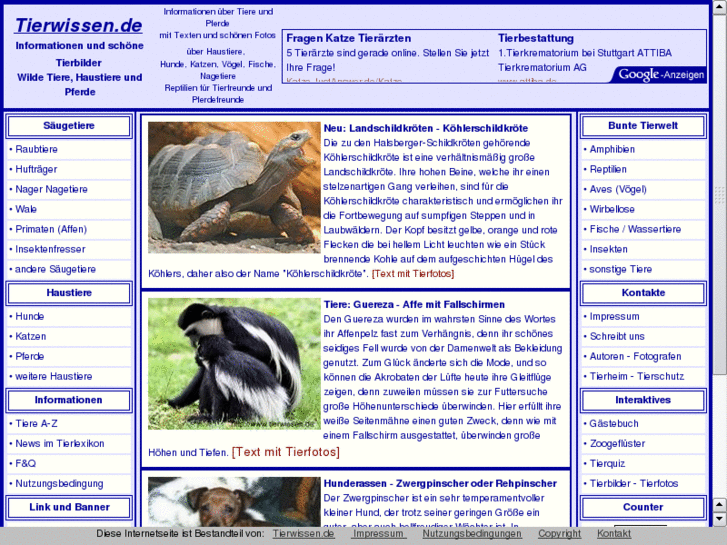727x545 pixels.
Task: Go to andere Säugetiere
Action: coord(55,269)
